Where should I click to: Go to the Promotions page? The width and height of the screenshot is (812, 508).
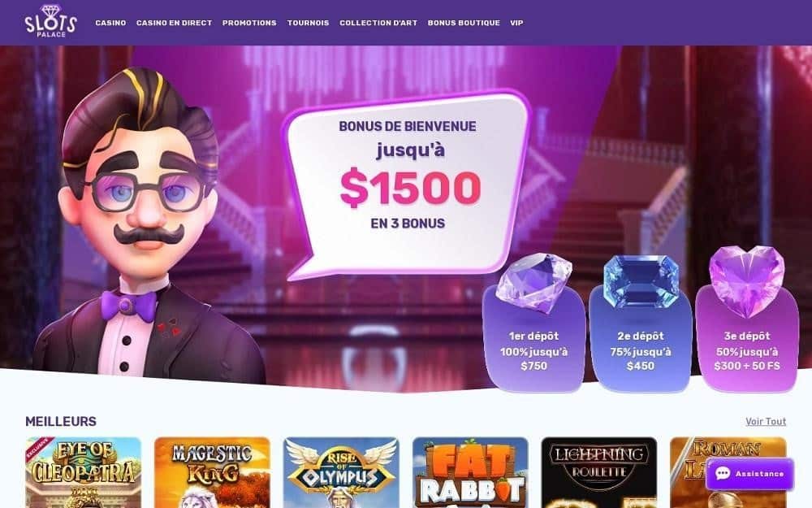[249, 23]
